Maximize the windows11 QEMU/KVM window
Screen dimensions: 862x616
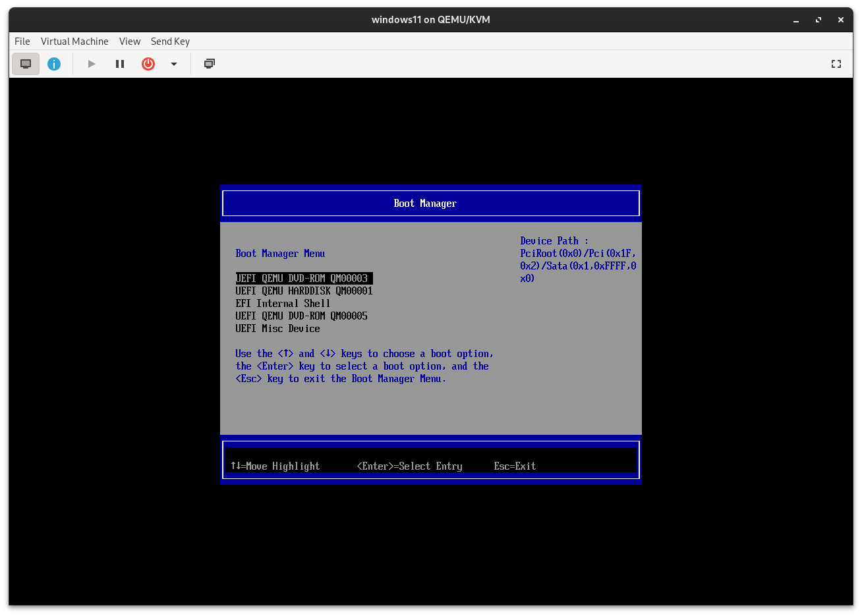819,20
